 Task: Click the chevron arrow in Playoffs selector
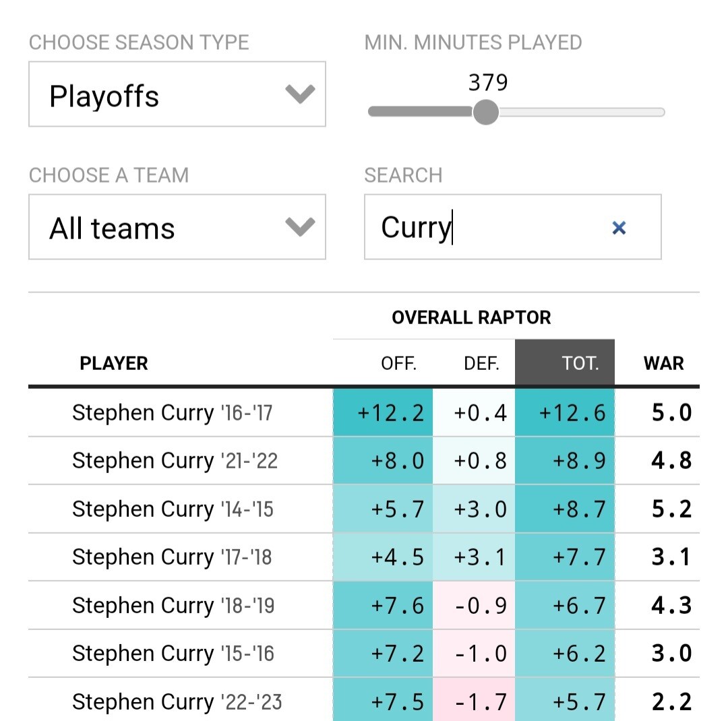pos(300,94)
